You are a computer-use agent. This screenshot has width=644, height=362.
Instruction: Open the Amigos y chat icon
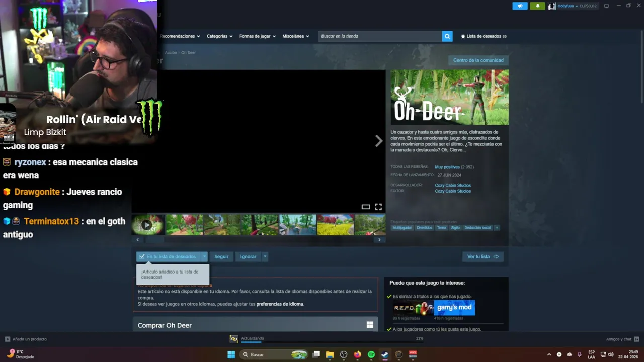pyautogui.click(x=636, y=339)
